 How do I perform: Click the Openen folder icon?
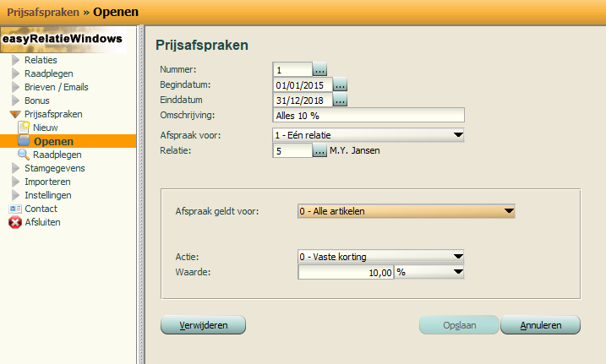24,141
